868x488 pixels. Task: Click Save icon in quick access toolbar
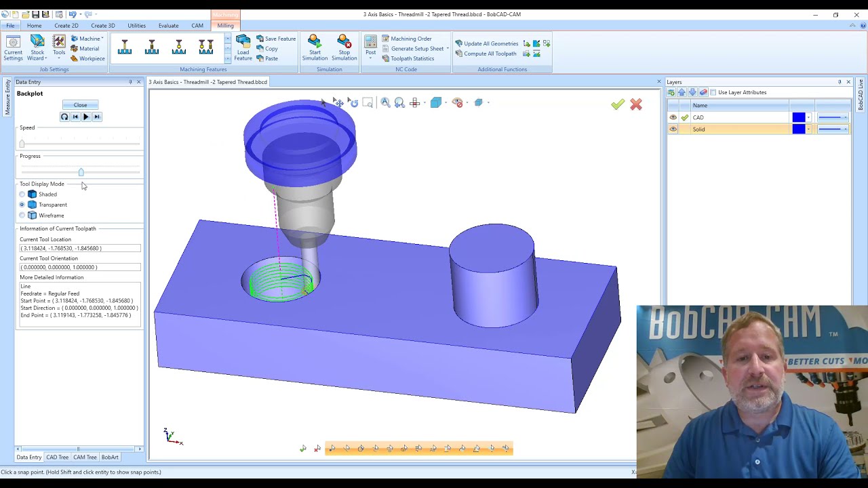35,14
